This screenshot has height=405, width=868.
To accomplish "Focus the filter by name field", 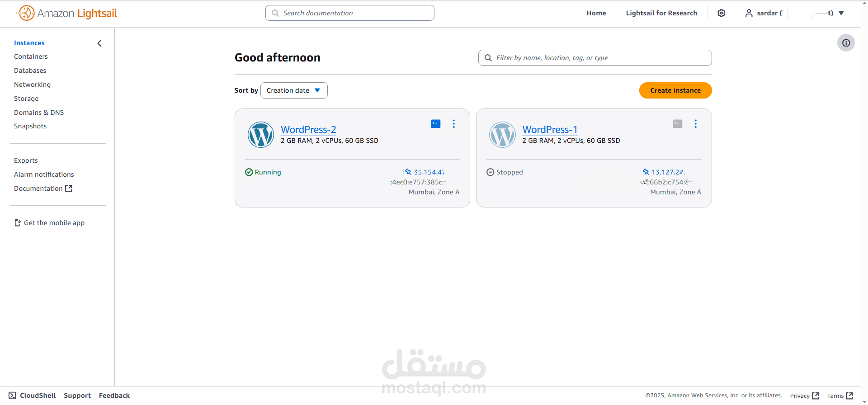I will click(x=595, y=58).
